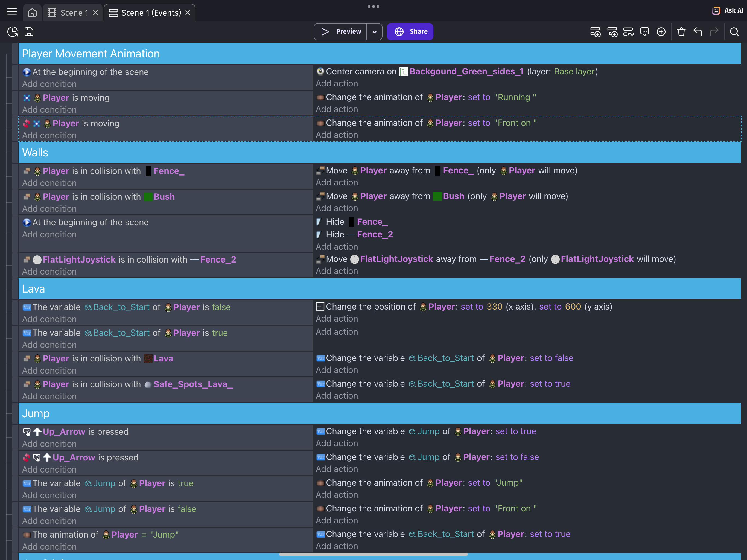This screenshot has width=747, height=560.
Task: Redo the last undone change
Action: tap(714, 32)
